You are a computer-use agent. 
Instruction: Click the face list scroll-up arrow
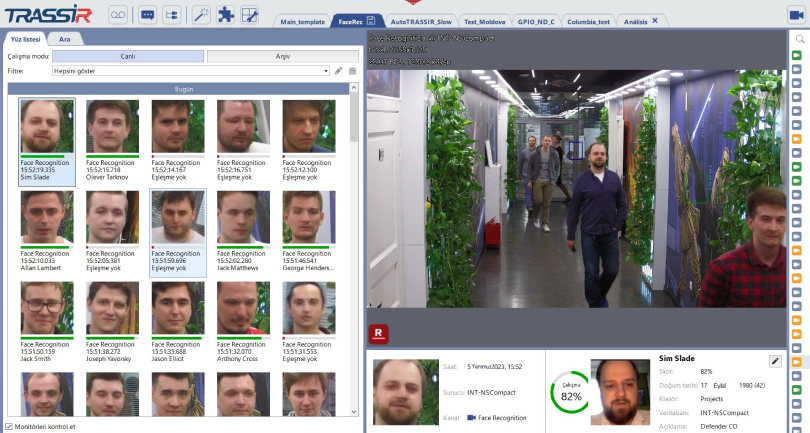pyautogui.click(x=354, y=88)
